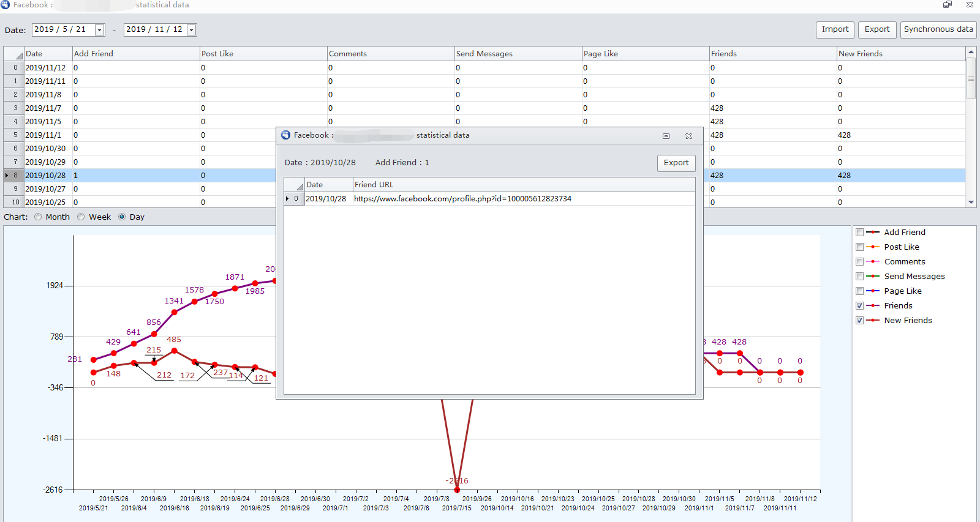Click the grid's down scroll arrow
Screen dimensions: 980x522
[x=971, y=202]
